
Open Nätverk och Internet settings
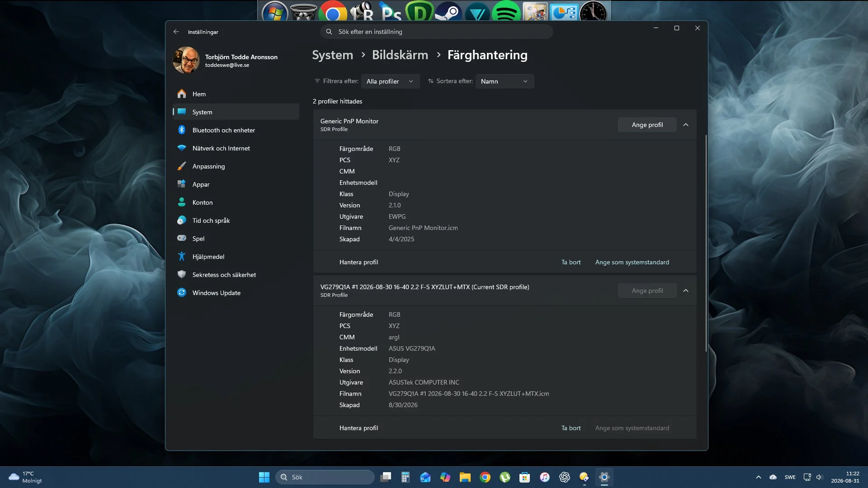236,148
